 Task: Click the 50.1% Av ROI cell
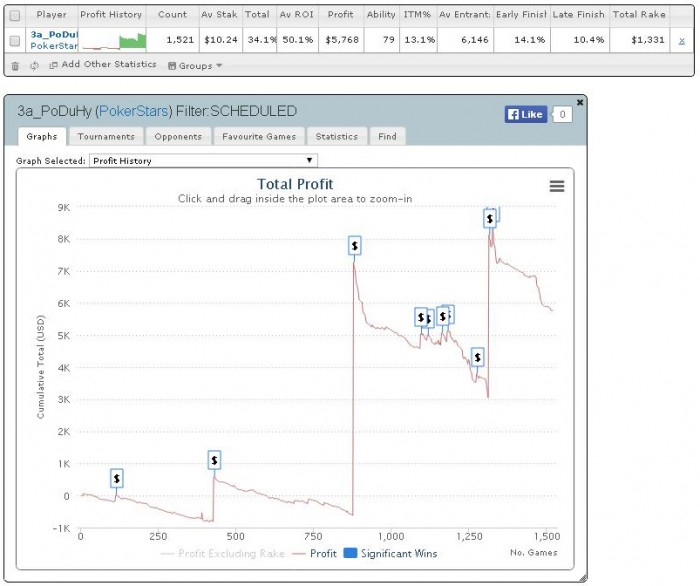pos(297,40)
